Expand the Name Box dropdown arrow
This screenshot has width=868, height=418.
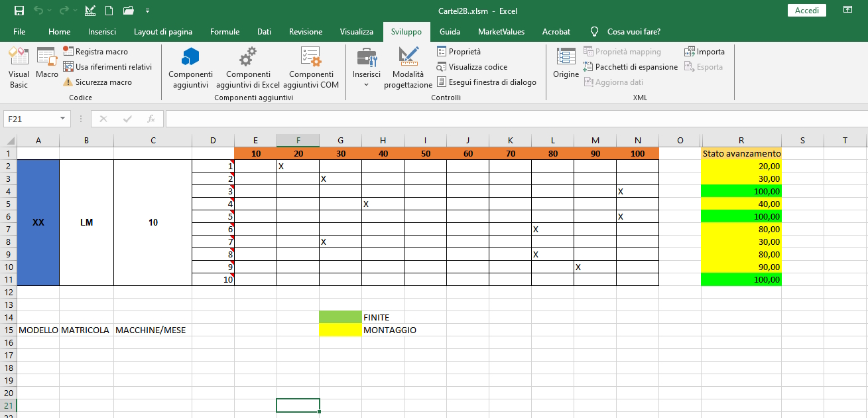[63, 119]
